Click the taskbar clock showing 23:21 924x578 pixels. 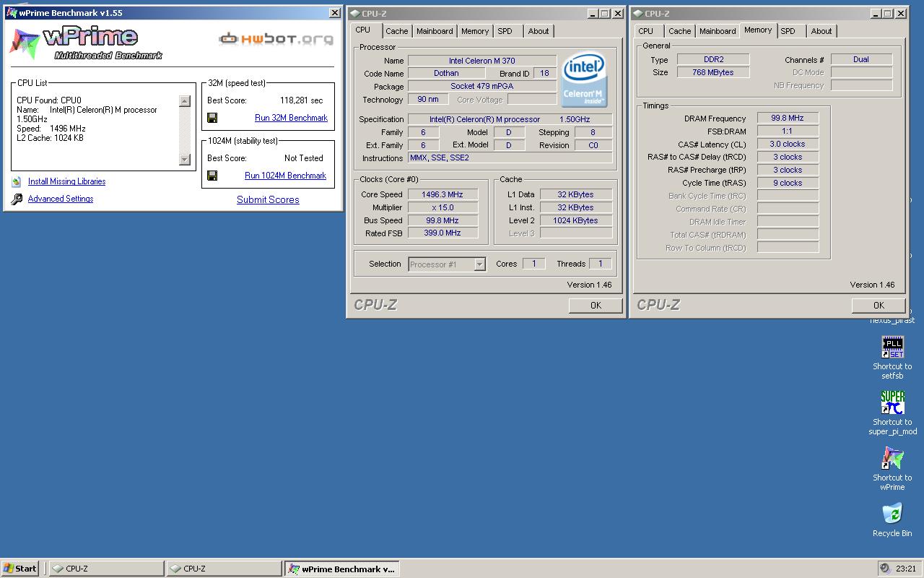pos(906,569)
